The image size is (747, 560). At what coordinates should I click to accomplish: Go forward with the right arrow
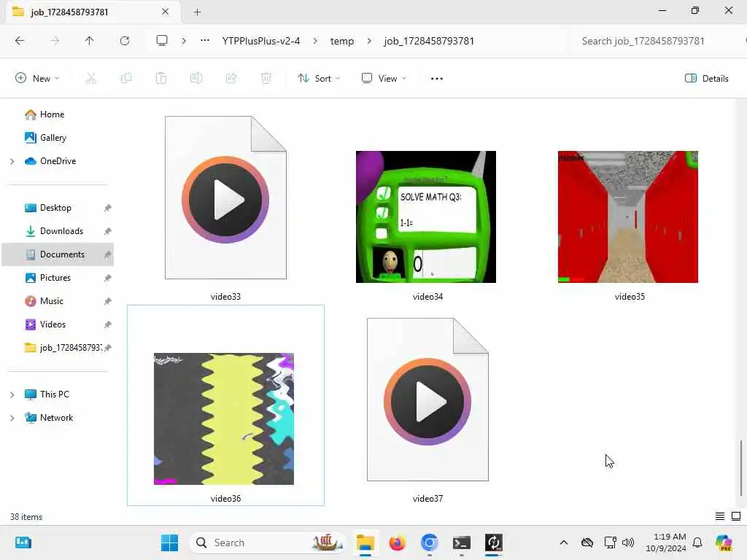[55, 41]
